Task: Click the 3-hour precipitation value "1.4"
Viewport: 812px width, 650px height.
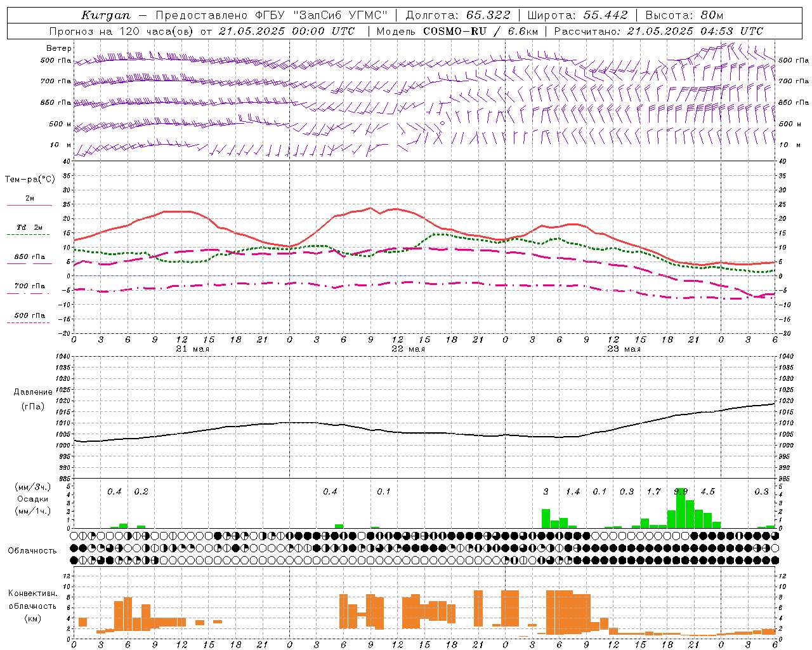Action: pos(573,492)
